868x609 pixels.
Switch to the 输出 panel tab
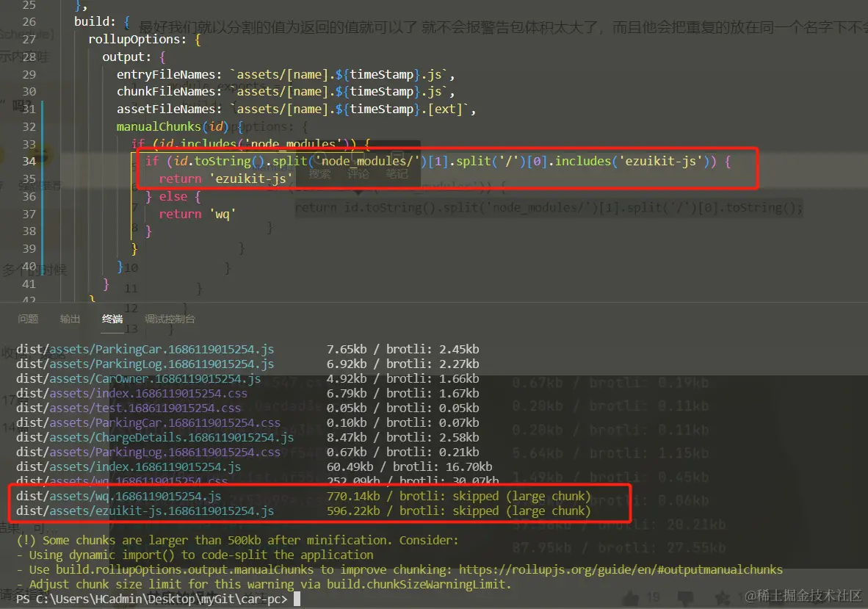coord(70,319)
